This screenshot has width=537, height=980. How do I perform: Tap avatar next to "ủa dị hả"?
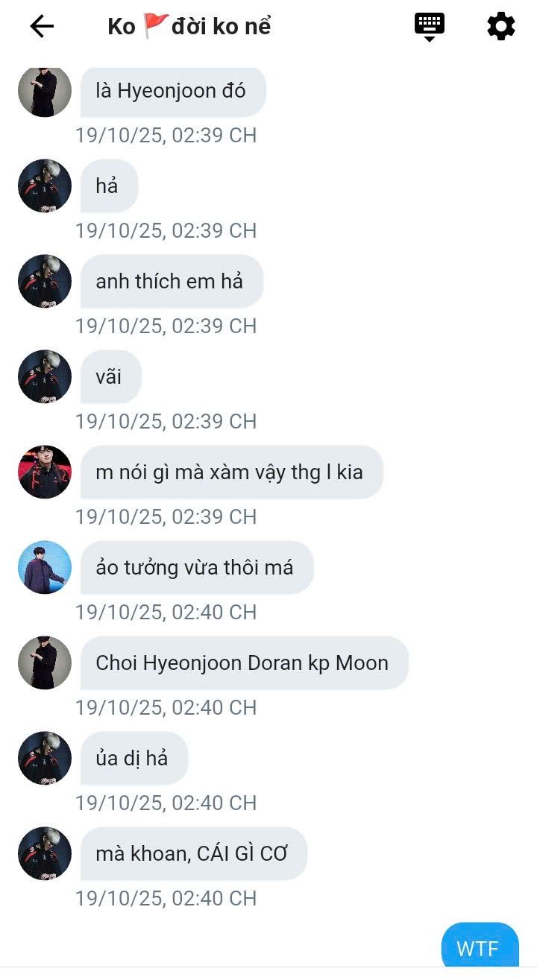point(45,758)
